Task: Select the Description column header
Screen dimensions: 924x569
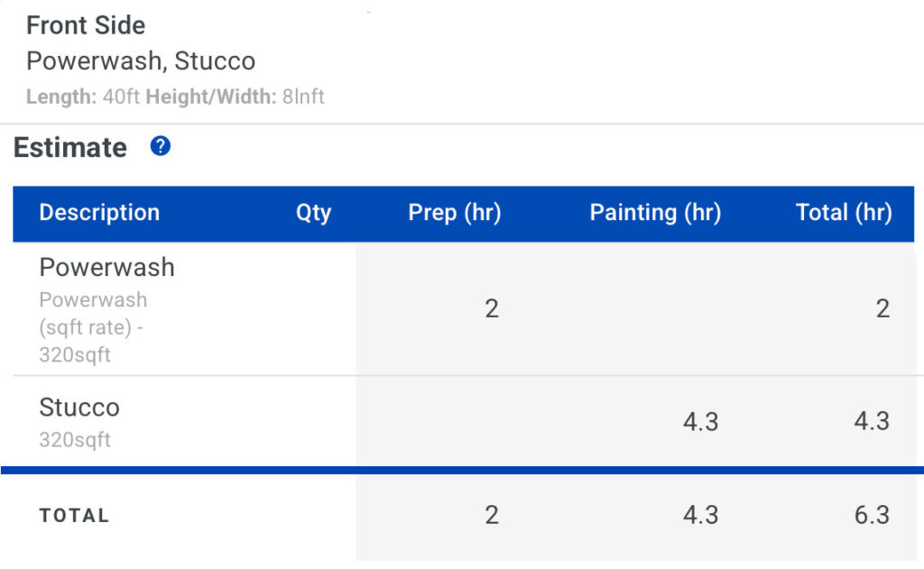Action: pos(99,213)
